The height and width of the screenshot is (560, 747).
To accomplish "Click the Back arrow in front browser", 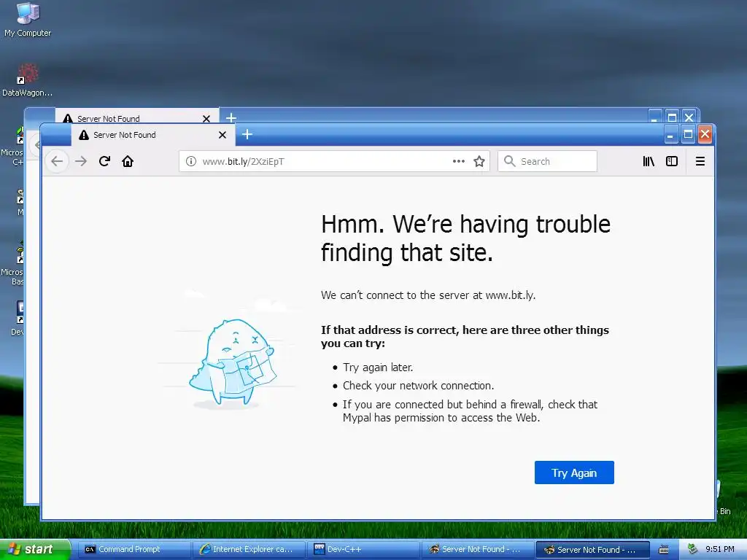I will pos(57,161).
